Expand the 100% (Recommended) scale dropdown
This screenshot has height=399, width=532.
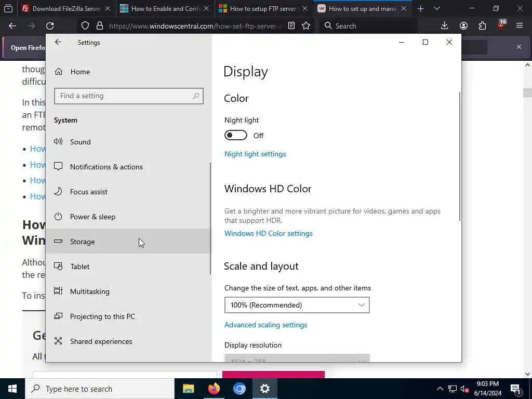click(x=297, y=305)
